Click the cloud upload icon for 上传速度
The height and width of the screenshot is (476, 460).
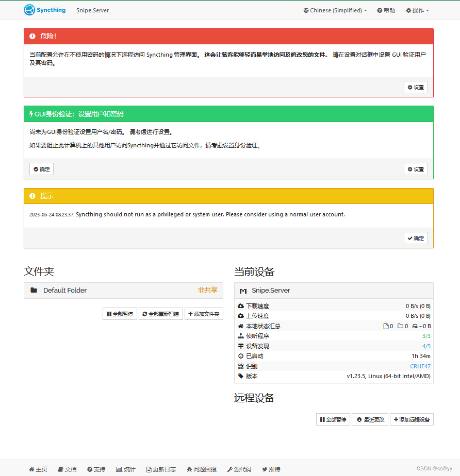coord(241,316)
